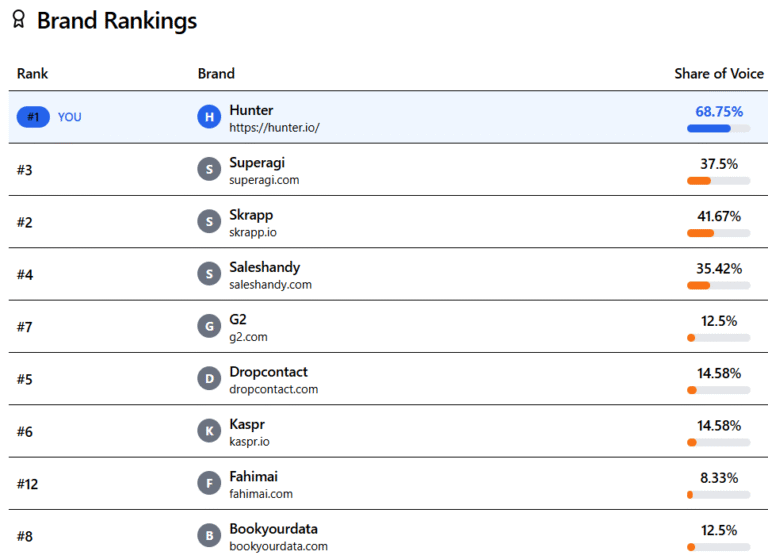
Task: Click the Saleshandy avatar icon
Action: pyautogui.click(x=208, y=274)
